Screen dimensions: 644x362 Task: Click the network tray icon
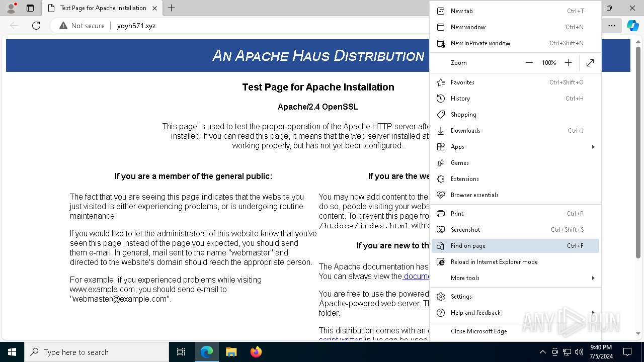coord(567,352)
